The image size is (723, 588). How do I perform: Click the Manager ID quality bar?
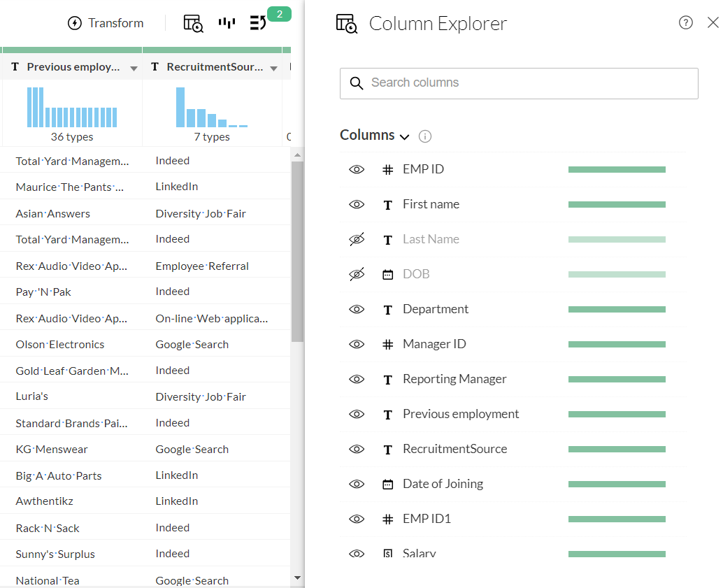[616, 344]
